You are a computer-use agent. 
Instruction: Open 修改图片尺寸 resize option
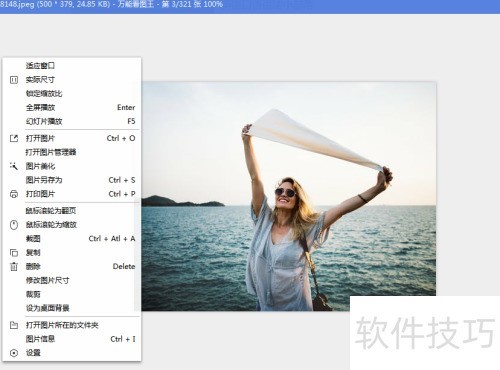[x=71, y=280]
